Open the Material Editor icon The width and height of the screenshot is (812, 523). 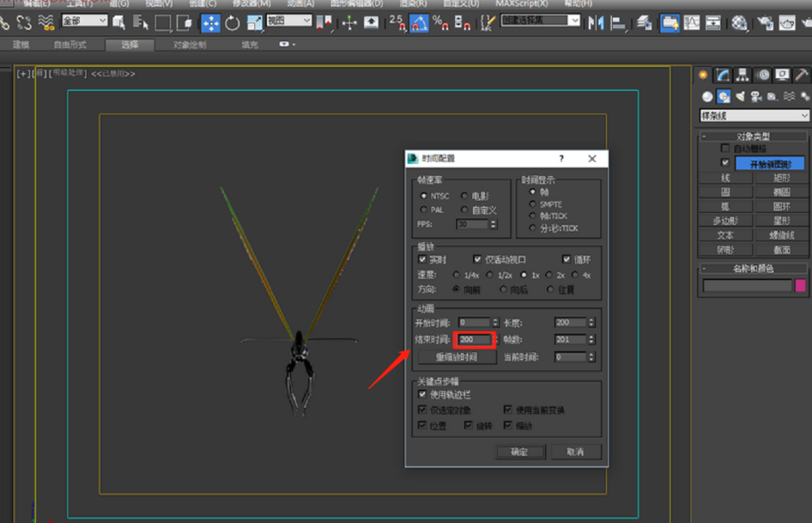pyautogui.click(x=740, y=23)
